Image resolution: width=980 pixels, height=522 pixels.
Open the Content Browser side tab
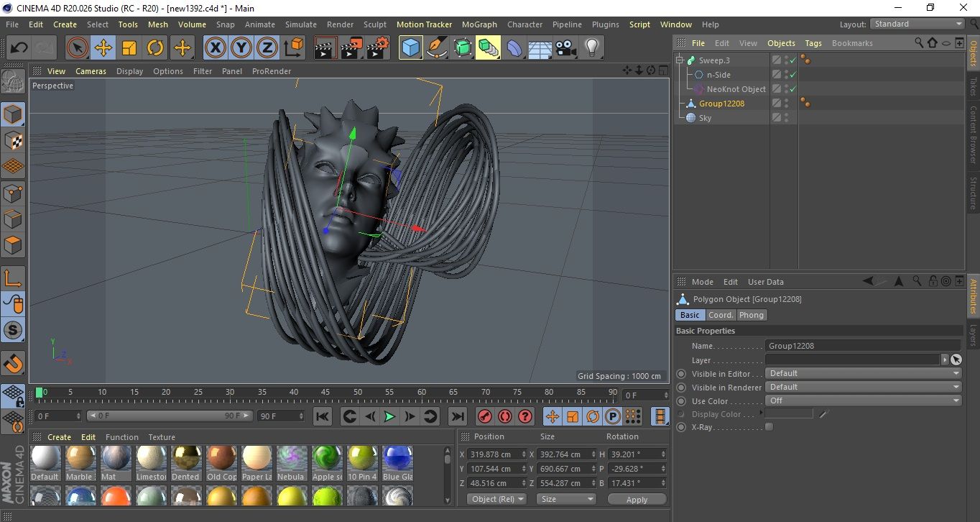974,134
